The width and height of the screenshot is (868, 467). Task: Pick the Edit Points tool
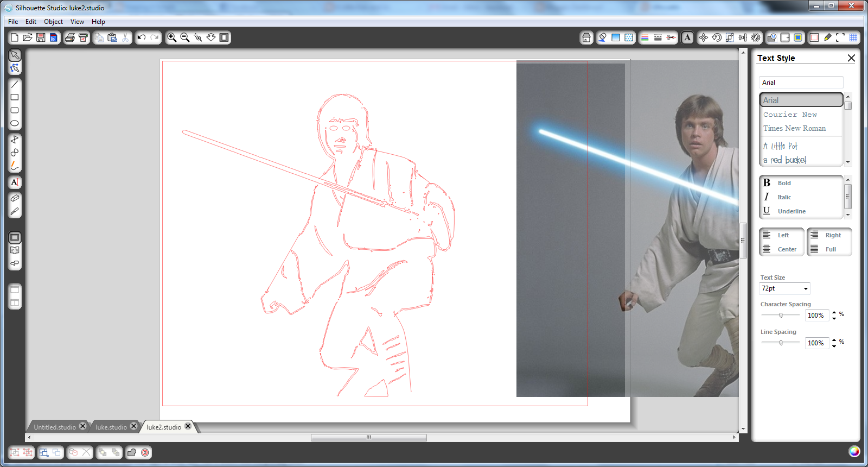[x=15, y=68]
